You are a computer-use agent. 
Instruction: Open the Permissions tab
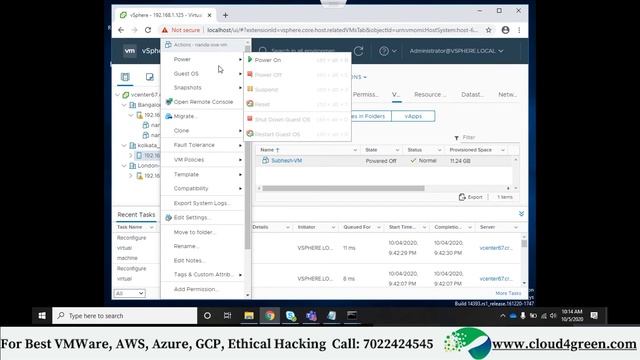click(365, 94)
